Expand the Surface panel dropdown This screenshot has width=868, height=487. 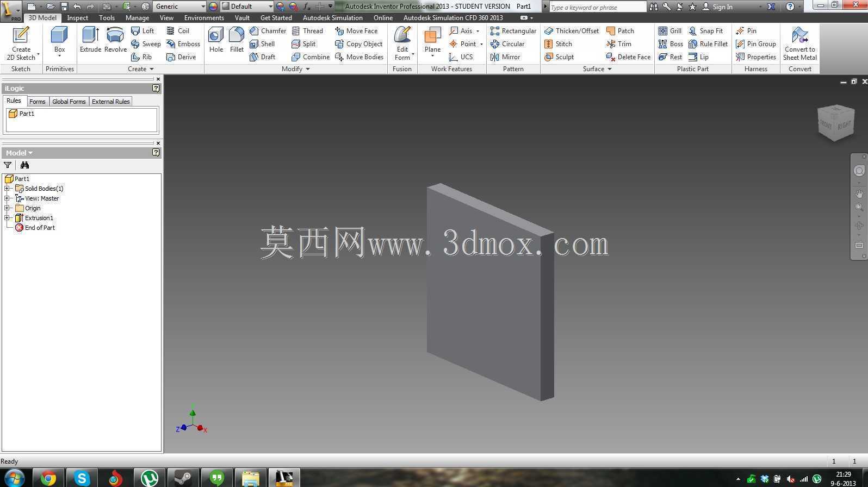597,69
